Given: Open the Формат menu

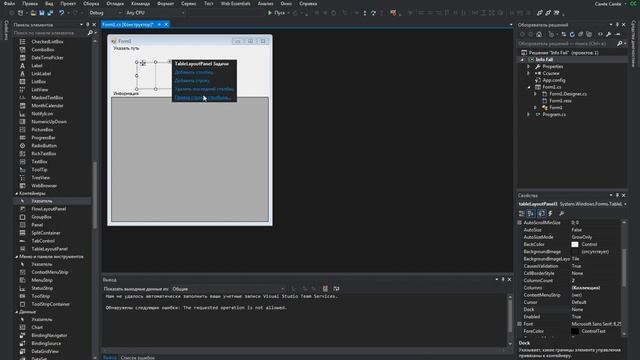Looking at the screenshot, I should (x=166, y=4).
